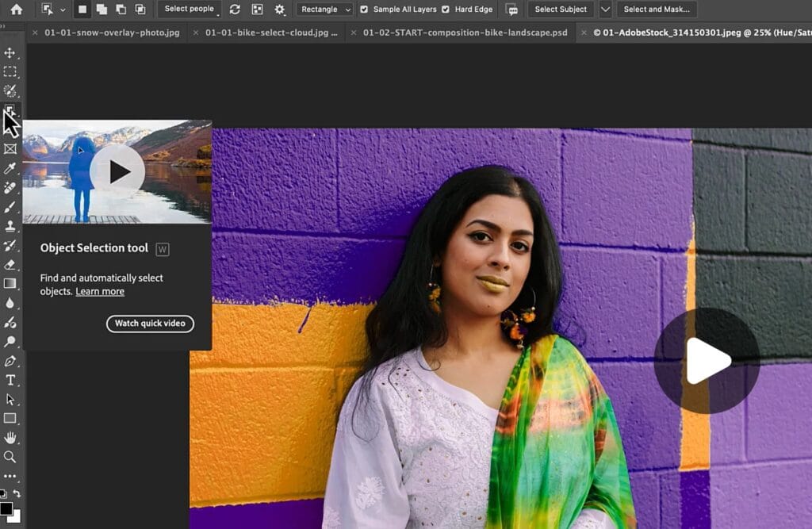
Task: Click the Home icon in options bar
Action: tap(16, 10)
